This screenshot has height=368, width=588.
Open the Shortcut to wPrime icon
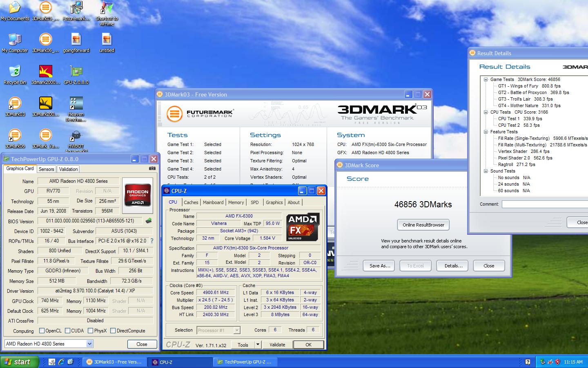pyautogui.click(x=107, y=13)
